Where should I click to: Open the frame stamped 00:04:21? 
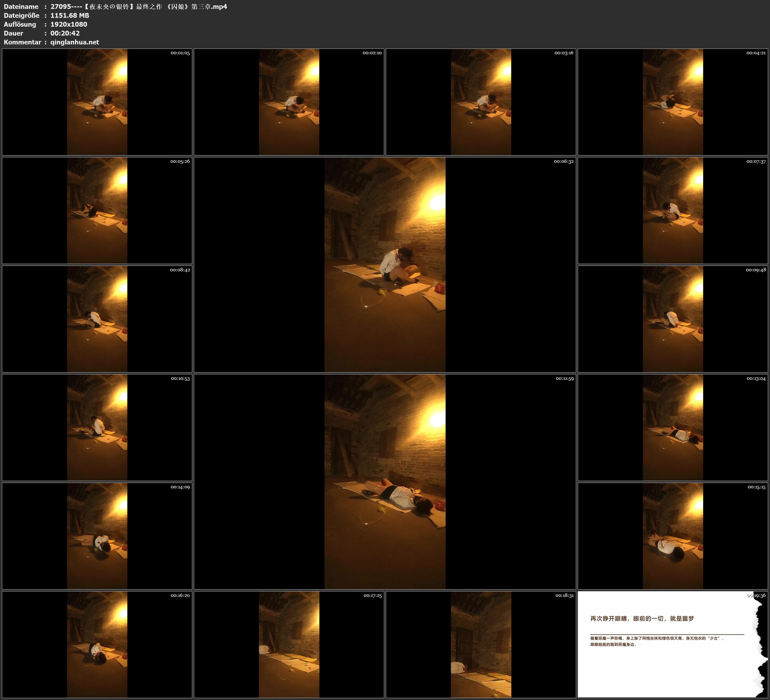tap(673, 102)
